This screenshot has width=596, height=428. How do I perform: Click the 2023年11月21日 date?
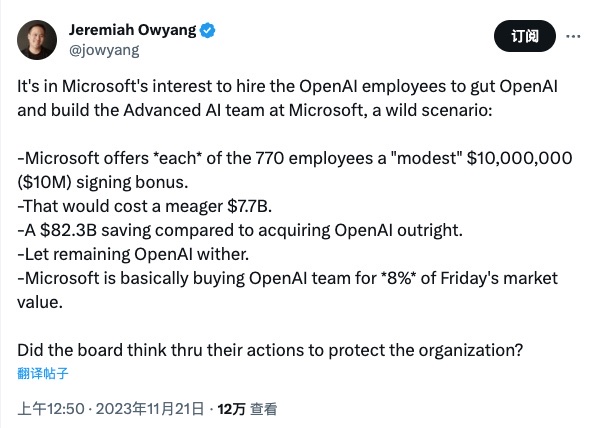click(150, 409)
